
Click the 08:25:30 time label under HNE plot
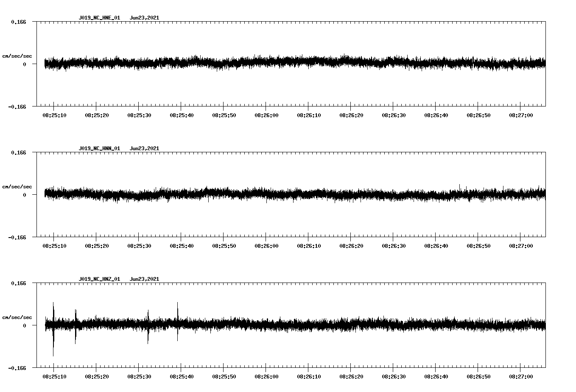click(x=139, y=115)
